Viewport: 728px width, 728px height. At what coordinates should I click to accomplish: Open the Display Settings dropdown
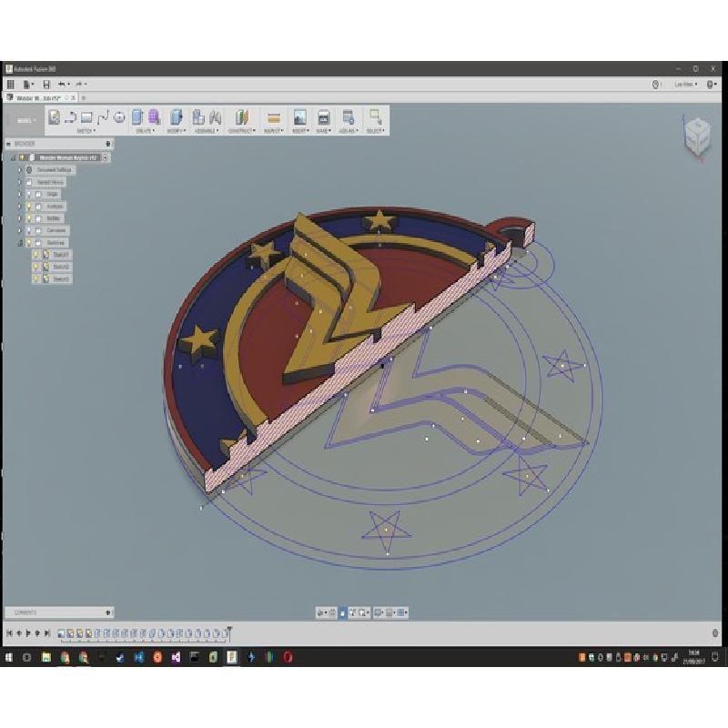tap(379, 612)
